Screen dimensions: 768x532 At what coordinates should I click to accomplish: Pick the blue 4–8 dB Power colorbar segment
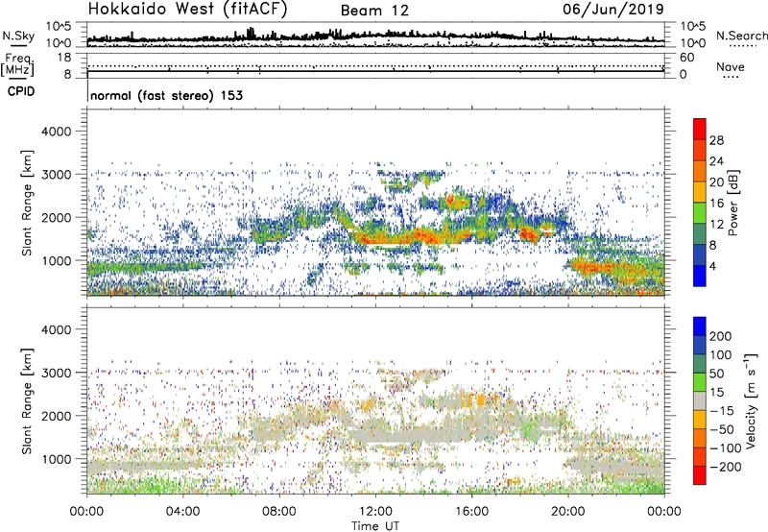click(x=700, y=255)
